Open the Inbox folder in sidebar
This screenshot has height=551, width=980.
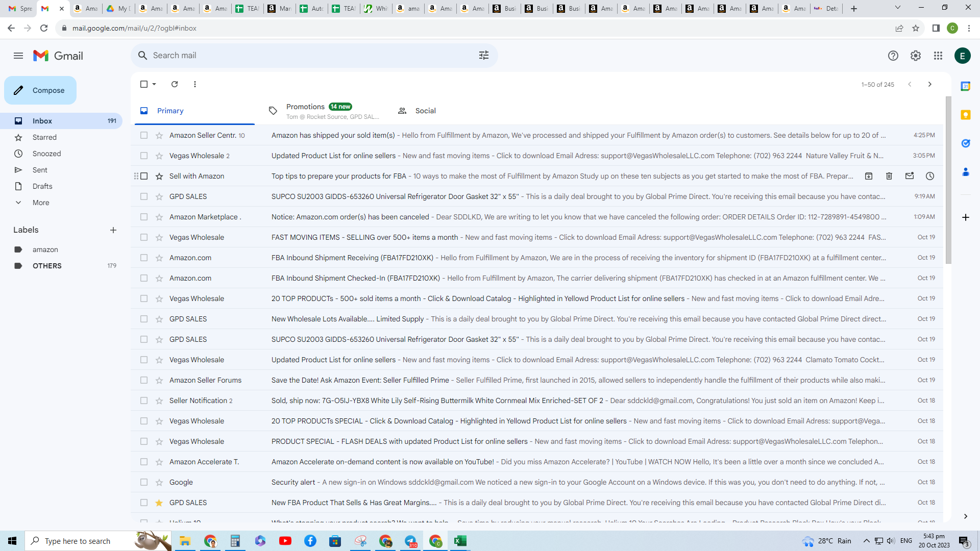click(61, 121)
